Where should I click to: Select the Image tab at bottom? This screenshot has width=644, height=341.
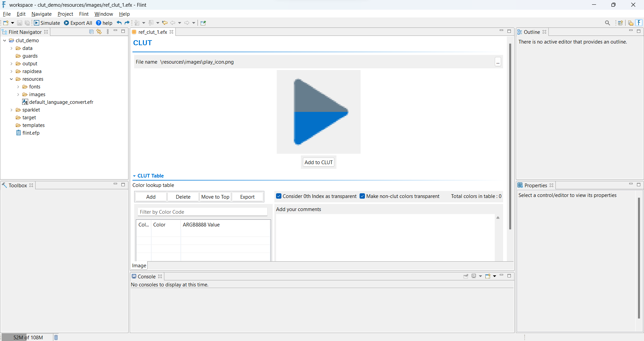click(139, 266)
